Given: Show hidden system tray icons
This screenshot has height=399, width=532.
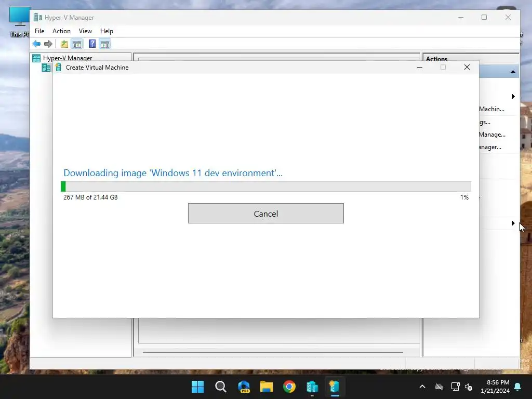Looking at the screenshot, I should (422, 387).
